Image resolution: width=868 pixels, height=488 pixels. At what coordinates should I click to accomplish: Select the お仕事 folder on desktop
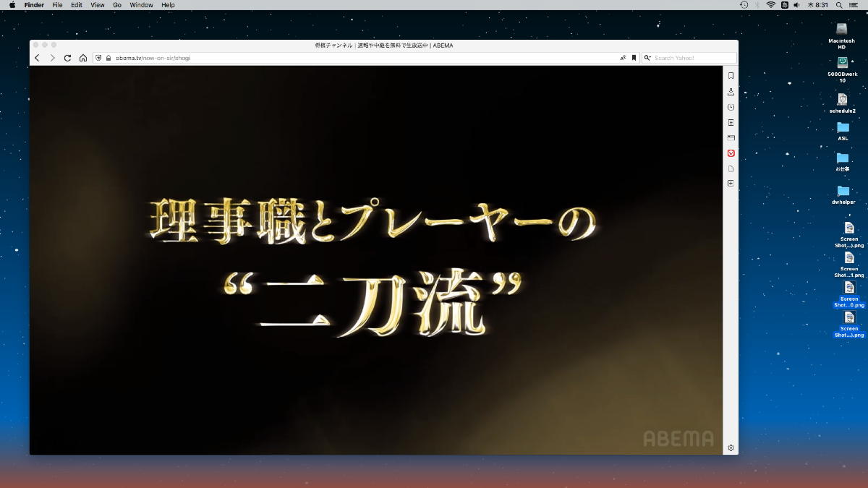coord(843,158)
